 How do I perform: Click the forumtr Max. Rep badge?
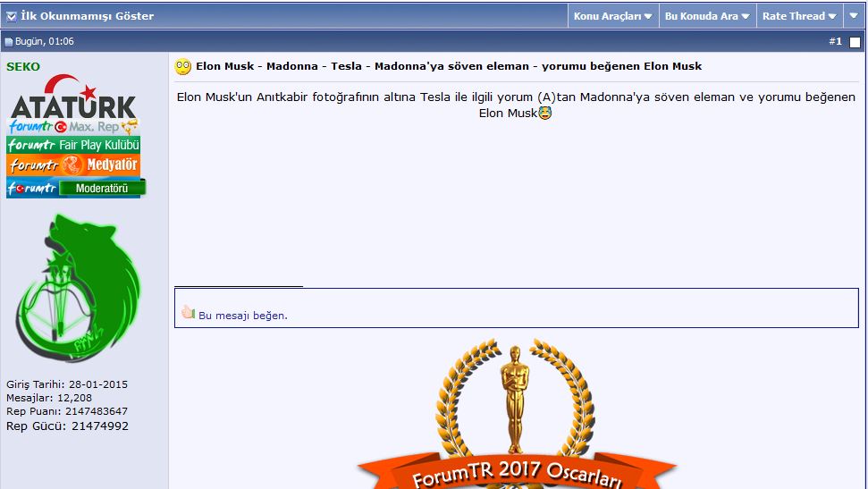[x=72, y=127]
